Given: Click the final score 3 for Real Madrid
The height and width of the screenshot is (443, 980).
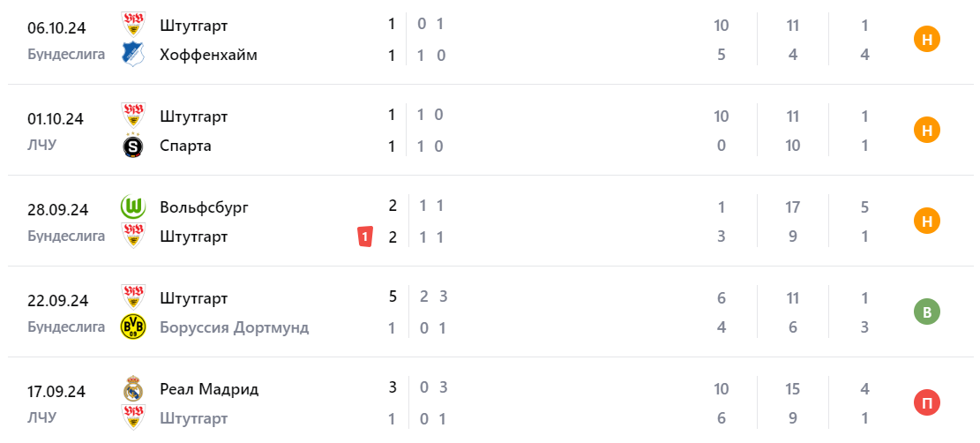Looking at the screenshot, I should pyautogui.click(x=392, y=387).
